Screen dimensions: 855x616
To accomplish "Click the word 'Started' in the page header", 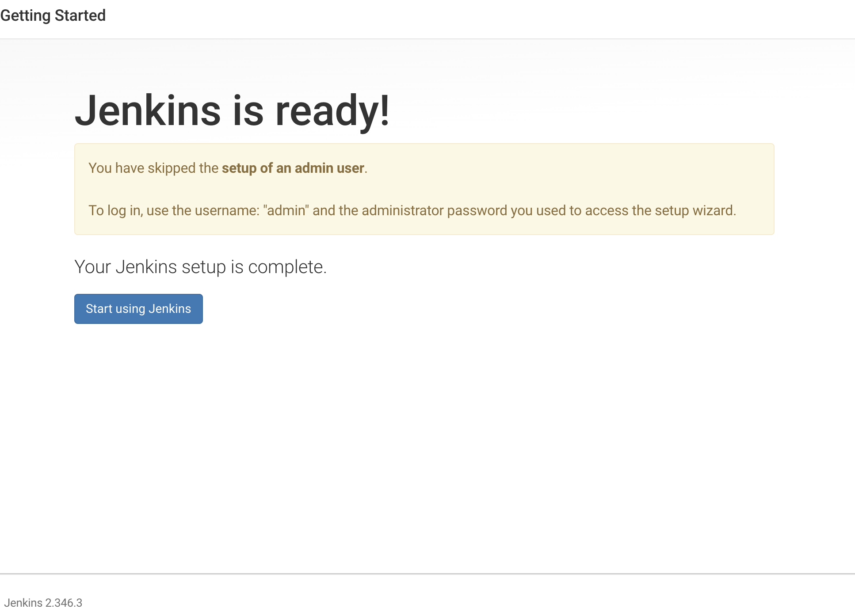I will pyautogui.click(x=80, y=15).
